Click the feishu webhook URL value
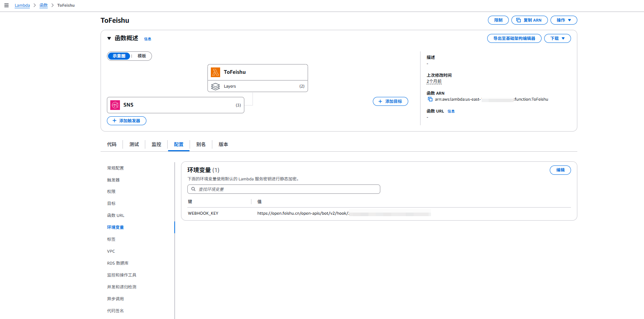The image size is (644, 319). [344, 214]
